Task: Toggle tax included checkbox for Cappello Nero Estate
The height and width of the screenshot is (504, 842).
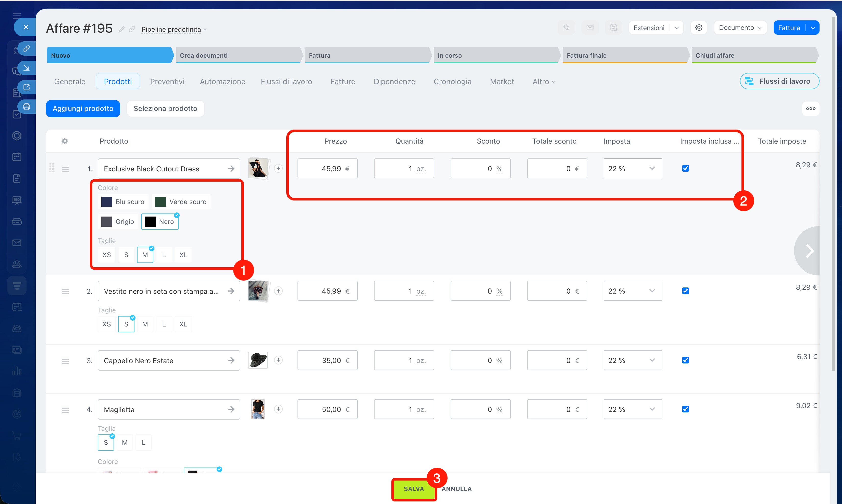Action: pos(685,360)
